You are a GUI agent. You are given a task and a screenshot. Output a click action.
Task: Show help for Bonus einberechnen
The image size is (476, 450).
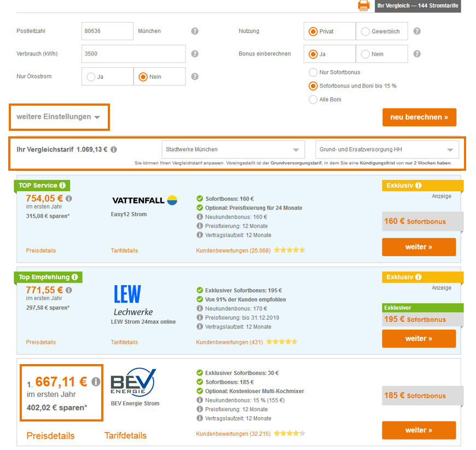(x=417, y=54)
